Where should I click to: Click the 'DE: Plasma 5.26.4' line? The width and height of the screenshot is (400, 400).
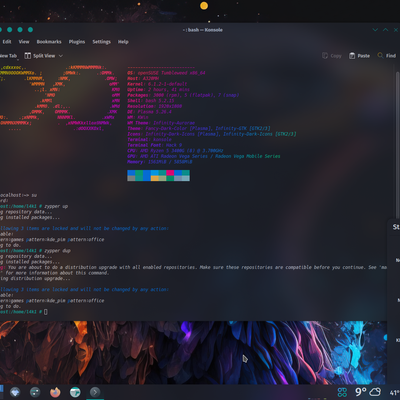tap(149, 112)
